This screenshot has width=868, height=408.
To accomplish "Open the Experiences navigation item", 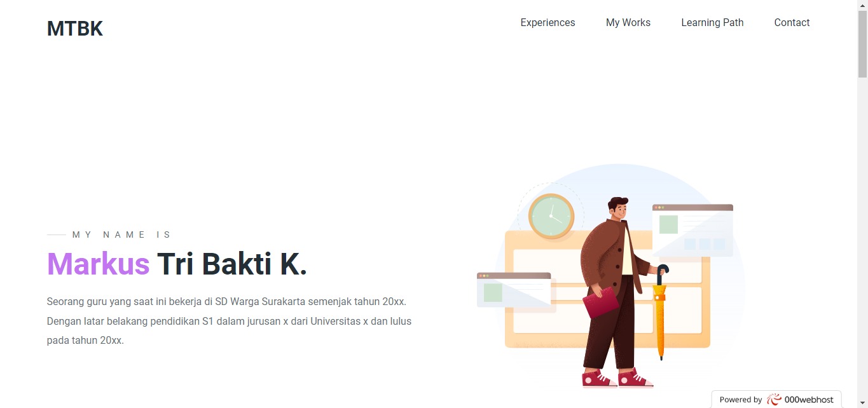I will tap(548, 23).
